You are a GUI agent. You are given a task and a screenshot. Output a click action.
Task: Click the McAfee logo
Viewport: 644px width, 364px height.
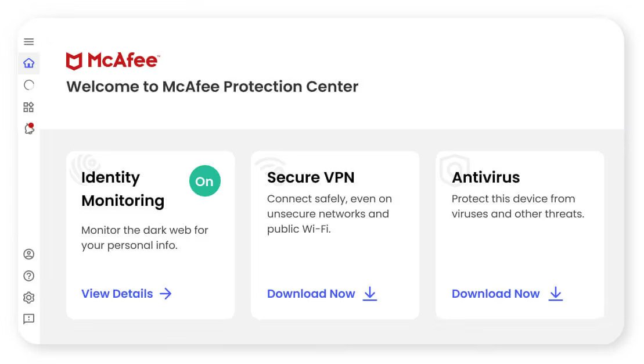pyautogui.click(x=113, y=60)
